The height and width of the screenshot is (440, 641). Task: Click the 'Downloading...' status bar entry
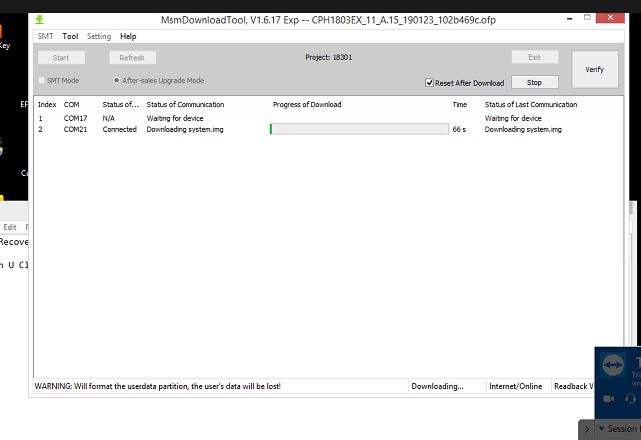click(437, 386)
